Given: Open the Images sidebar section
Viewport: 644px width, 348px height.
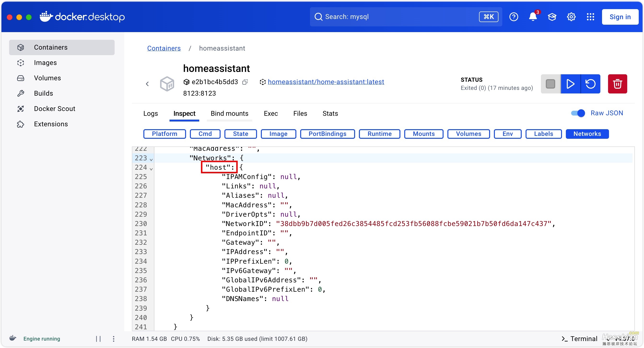Looking at the screenshot, I should (x=62, y=63).
